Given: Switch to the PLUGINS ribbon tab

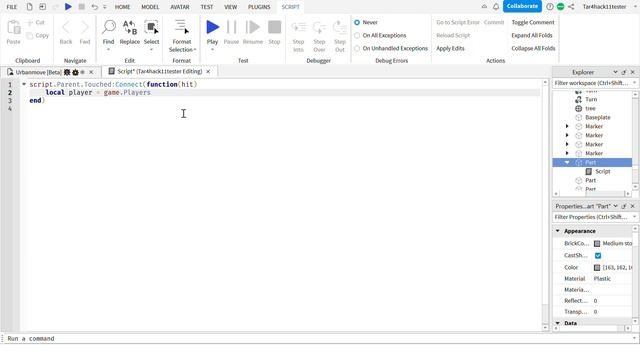Looking at the screenshot, I should (x=259, y=7).
